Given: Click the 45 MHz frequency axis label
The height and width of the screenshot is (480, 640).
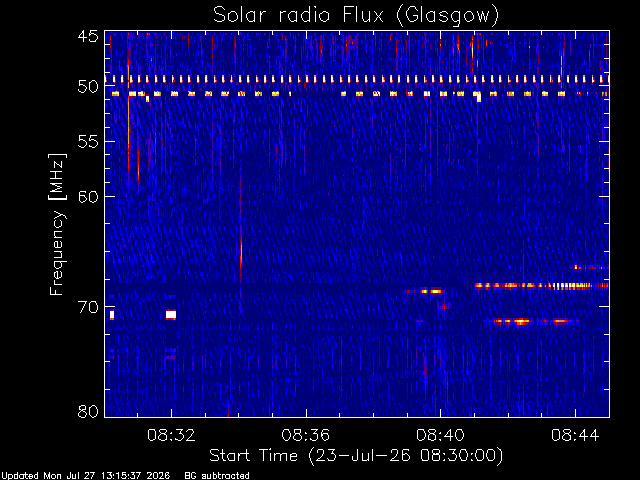Looking at the screenshot, I should pos(88,36).
